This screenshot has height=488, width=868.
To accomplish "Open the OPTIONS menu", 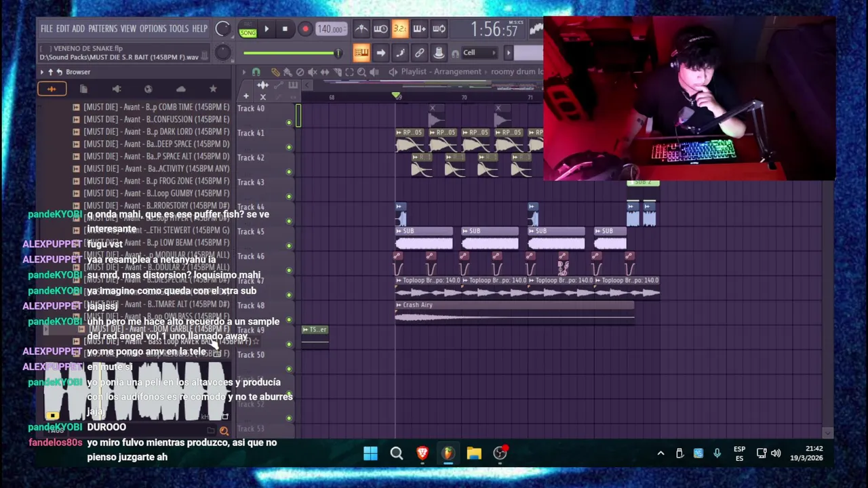I will pos(153,29).
